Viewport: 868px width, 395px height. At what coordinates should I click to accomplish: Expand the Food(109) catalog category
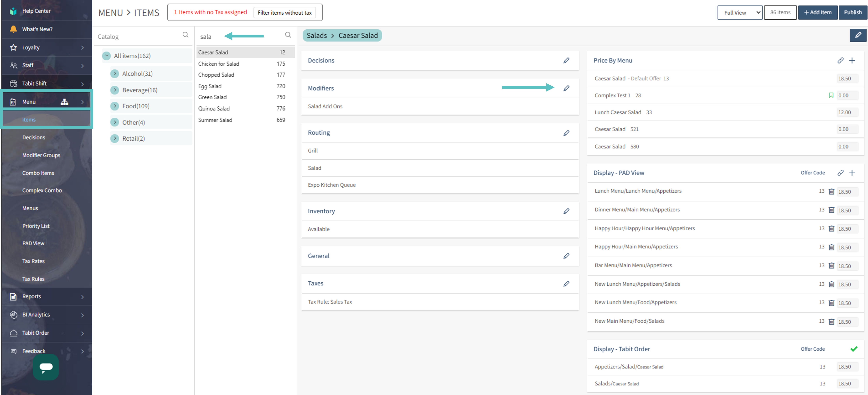[115, 106]
